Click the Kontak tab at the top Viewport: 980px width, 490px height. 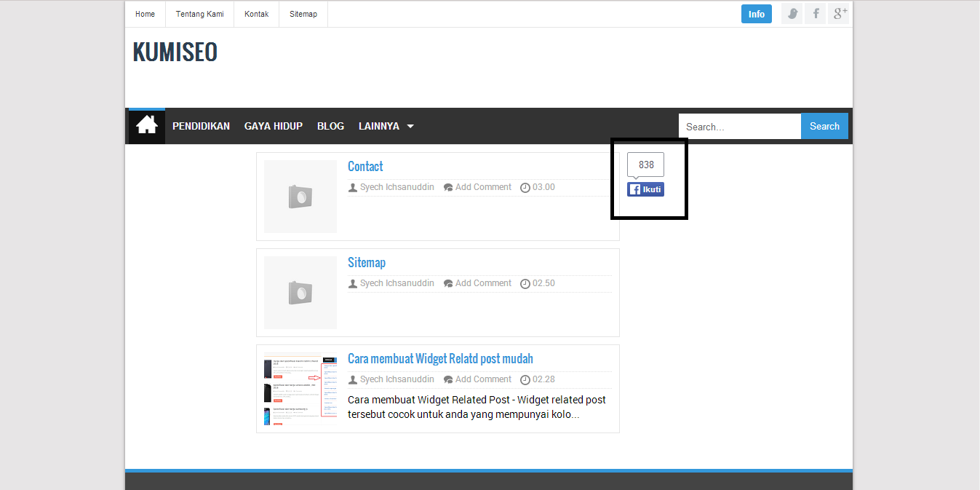256,13
